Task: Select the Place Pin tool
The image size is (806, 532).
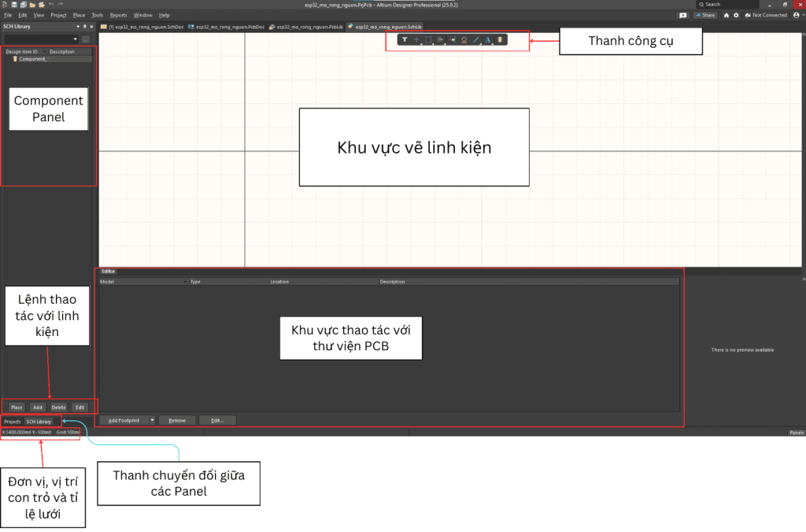Action: (x=452, y=39)
